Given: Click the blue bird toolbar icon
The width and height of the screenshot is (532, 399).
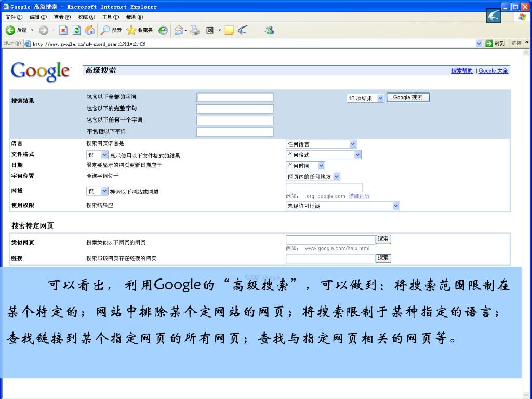Looking at the screenshot, I should coord(243,30).
